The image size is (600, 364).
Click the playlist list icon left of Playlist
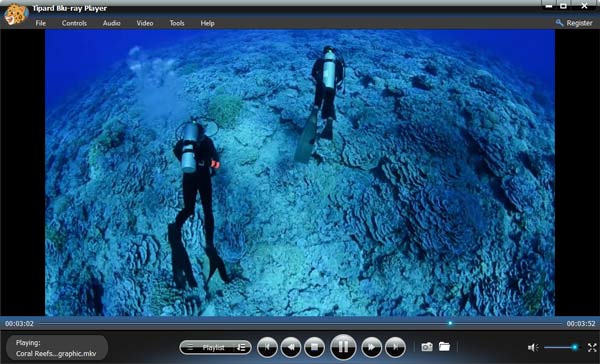(190, 348)
